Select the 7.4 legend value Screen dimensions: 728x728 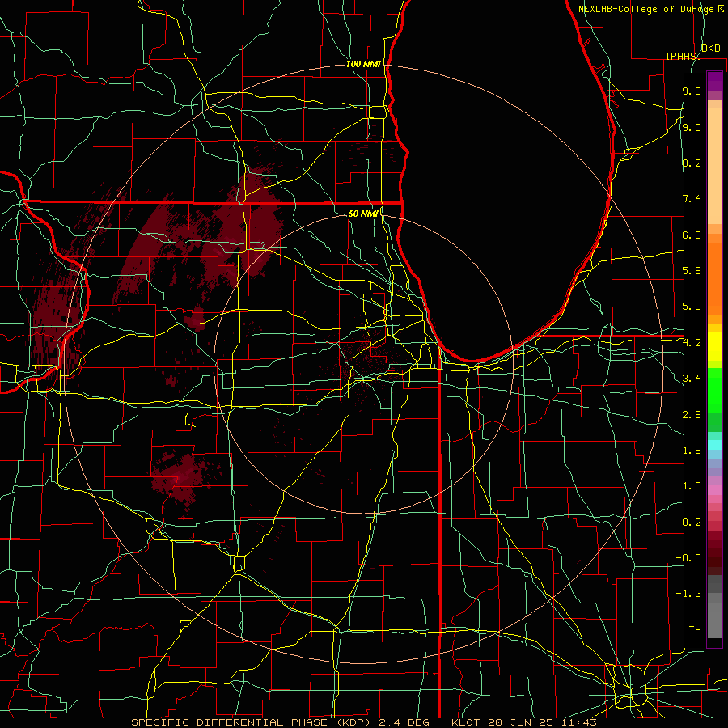click(692, 199)
